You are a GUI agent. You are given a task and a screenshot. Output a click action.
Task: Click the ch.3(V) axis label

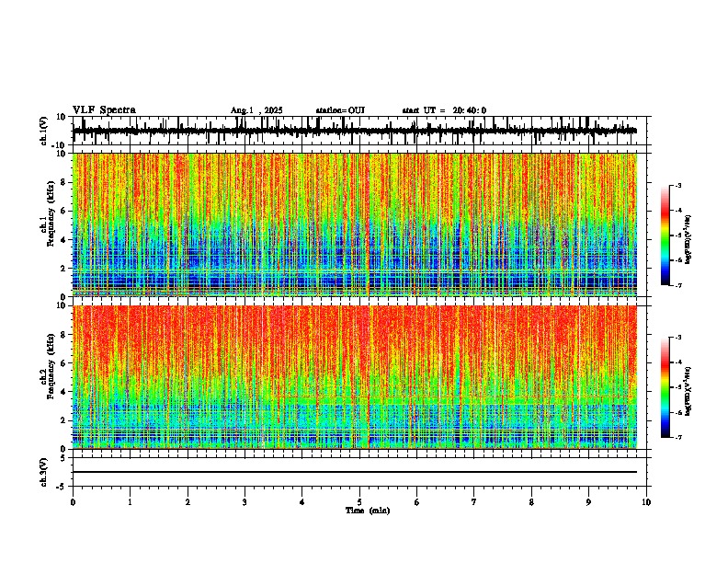(44, 472)
